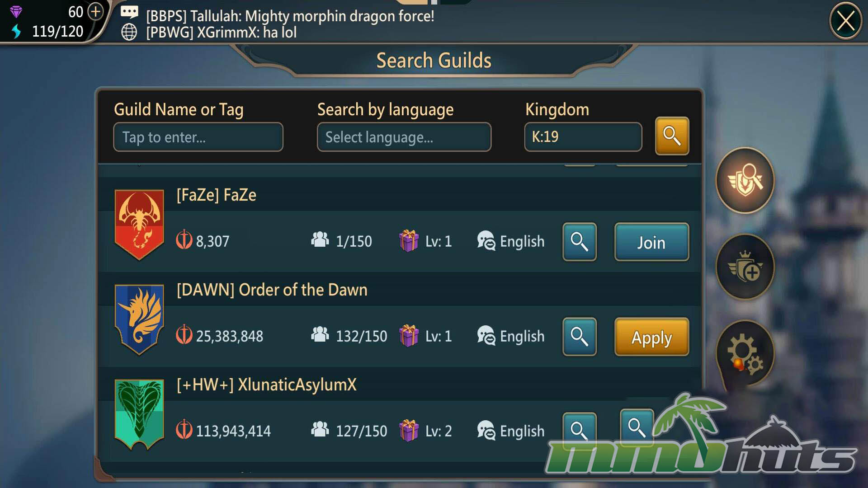The image size is (868, 488).
Task: Apply to Order of the Dawn
Action: point(651,337)
